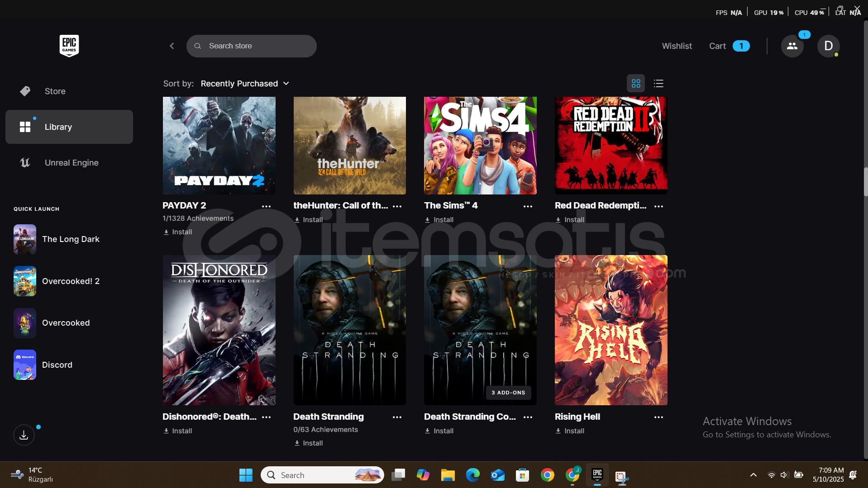Open Red Dead Redemption three-dot options menu
This screenshot has width=868, height=488.
tap(658, 206)
